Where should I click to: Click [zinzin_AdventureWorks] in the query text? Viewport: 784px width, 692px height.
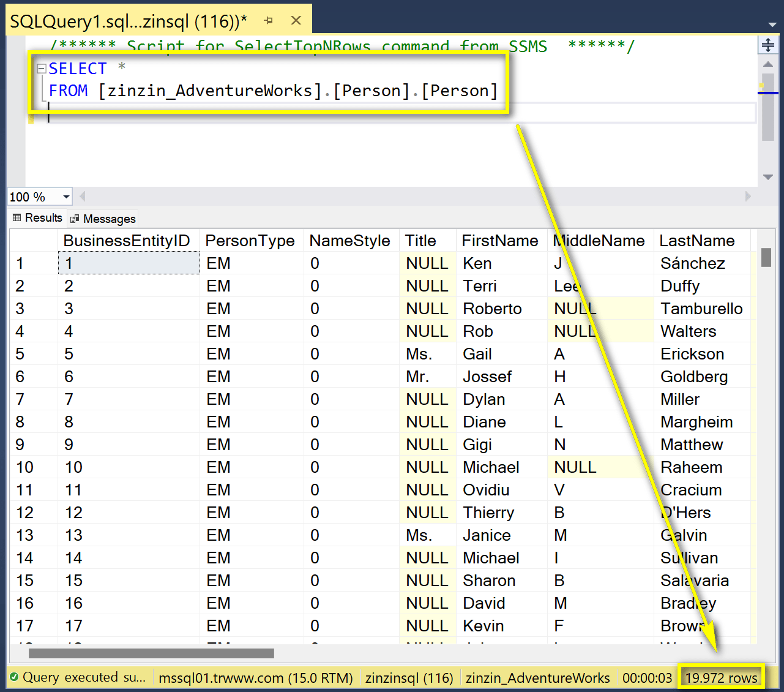(210, 91)
